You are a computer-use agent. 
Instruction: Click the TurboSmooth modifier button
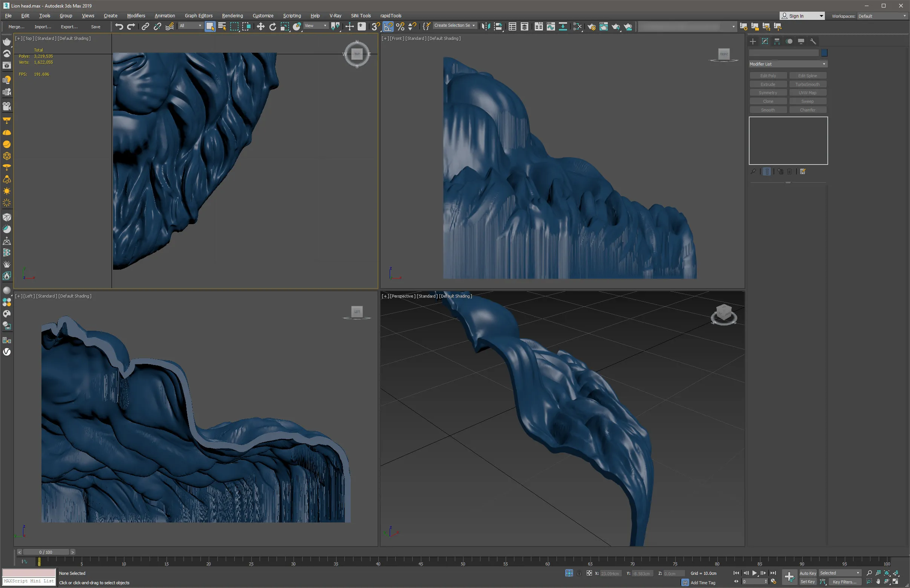(807, 84)
